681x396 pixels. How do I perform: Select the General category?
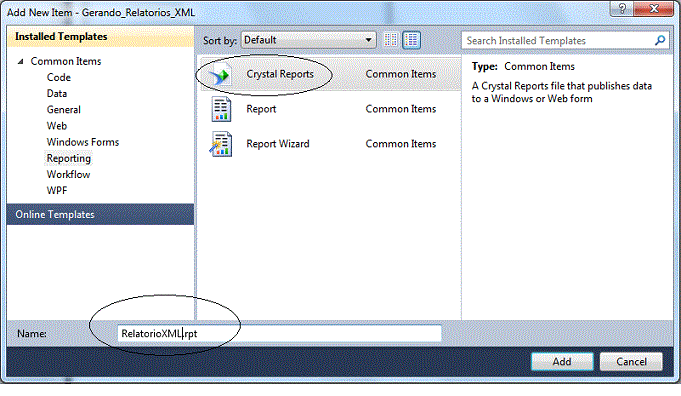64,109
